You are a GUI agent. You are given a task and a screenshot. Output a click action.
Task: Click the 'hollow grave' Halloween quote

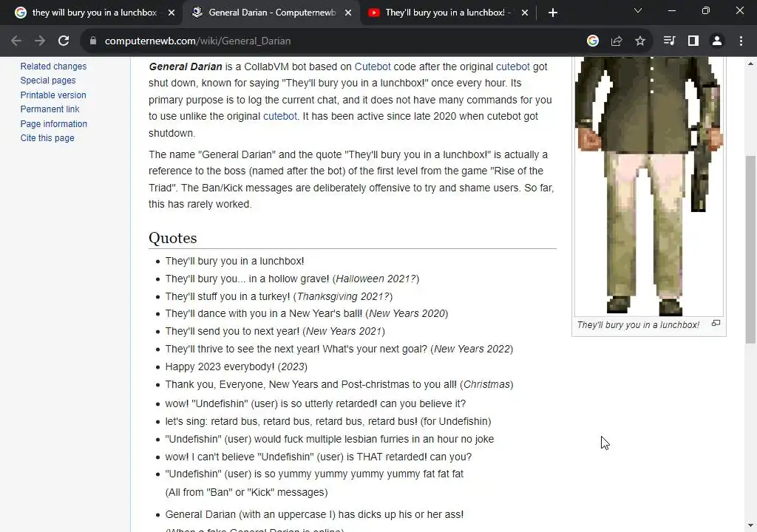(x=292, y=279)
